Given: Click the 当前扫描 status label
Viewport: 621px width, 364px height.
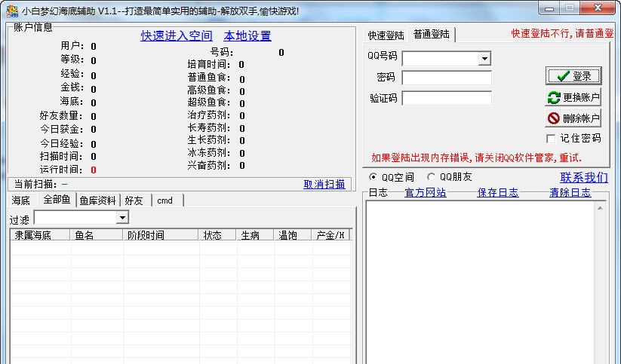Looking at the screenshot, I should [x=35, y=185].
